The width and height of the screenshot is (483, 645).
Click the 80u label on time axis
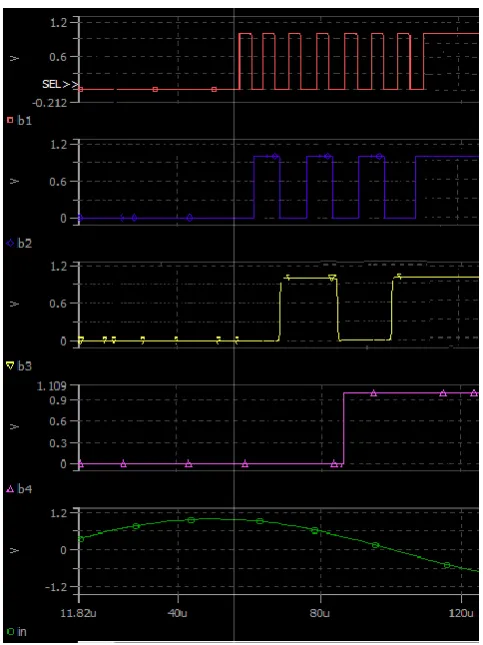click(x=320, y=613)
